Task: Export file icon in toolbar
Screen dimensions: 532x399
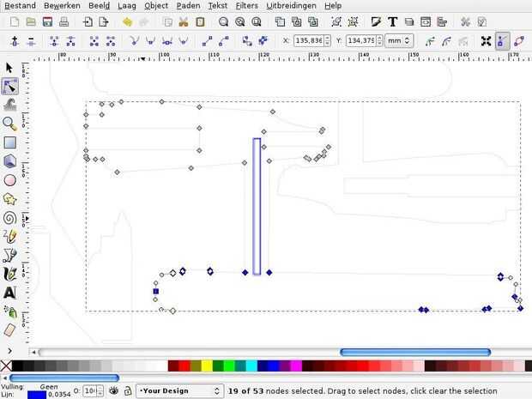Action: [104, 22]
